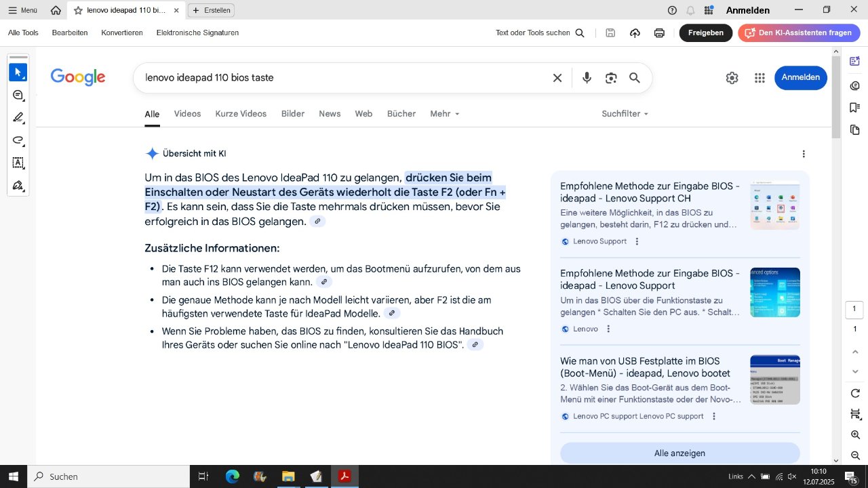868x488 pixels.
Task: Open Google apps grid icon
Action: (759, 78)
